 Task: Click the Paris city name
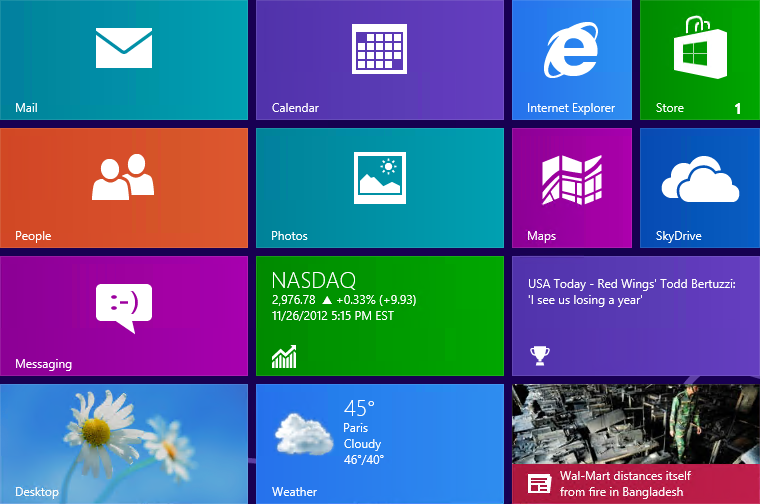click(x=356, y=428)
